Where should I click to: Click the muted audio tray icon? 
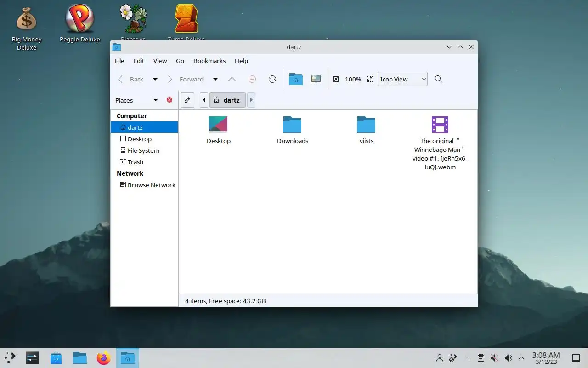tap(494, 358)
